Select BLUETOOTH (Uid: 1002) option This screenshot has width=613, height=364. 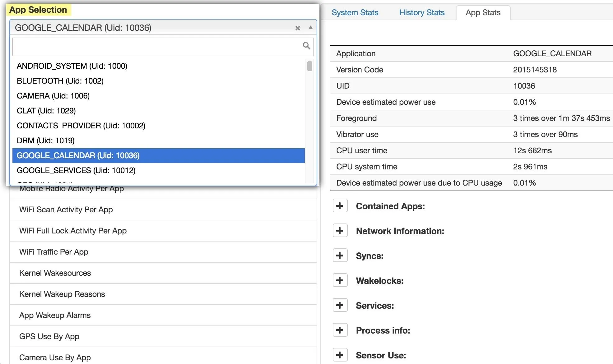click(158, 81)
